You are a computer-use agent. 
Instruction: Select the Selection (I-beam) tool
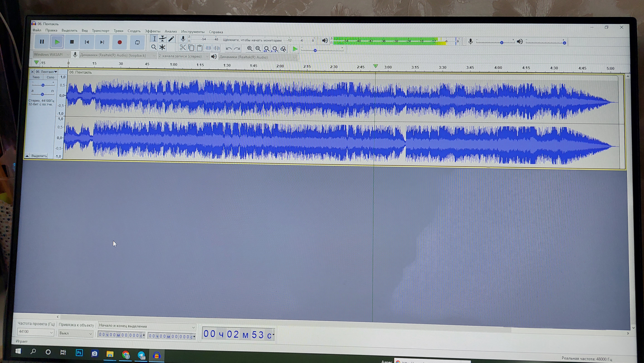[x=154, y=38]
